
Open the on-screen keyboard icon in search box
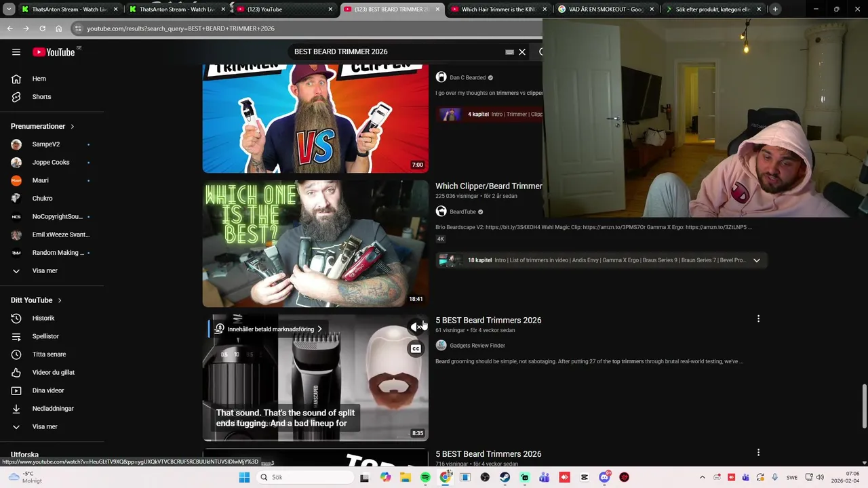509,52
